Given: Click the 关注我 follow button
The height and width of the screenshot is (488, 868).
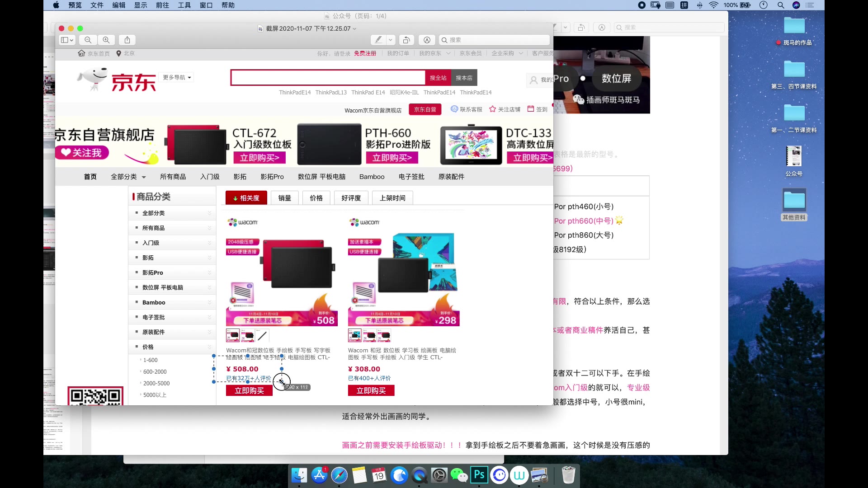Looking at the screenshot, I should click(x=82, y=153).
